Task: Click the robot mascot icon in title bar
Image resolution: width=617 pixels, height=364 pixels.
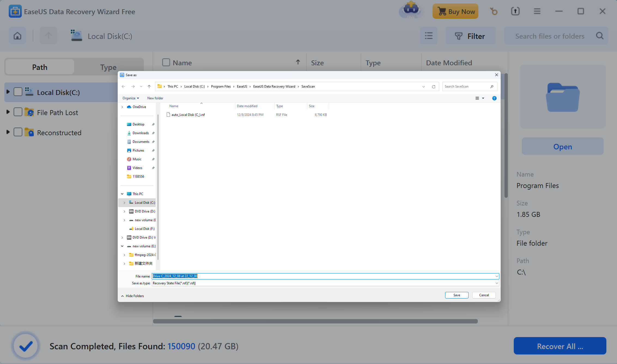Action: 411,10
